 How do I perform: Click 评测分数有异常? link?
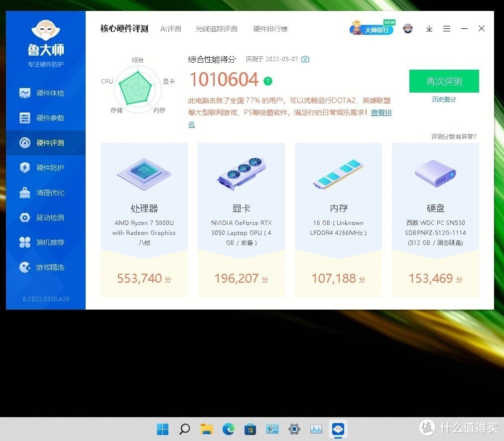point(454,136)
